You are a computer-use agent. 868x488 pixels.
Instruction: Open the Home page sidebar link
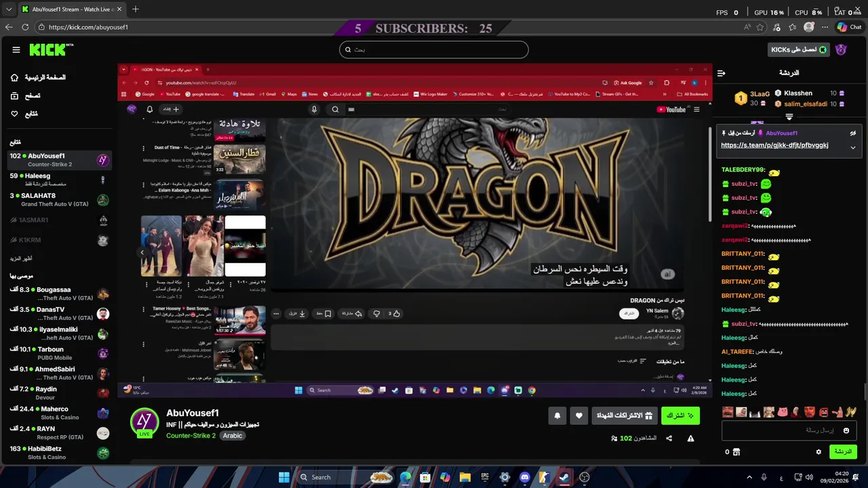(x=38, y=78)
